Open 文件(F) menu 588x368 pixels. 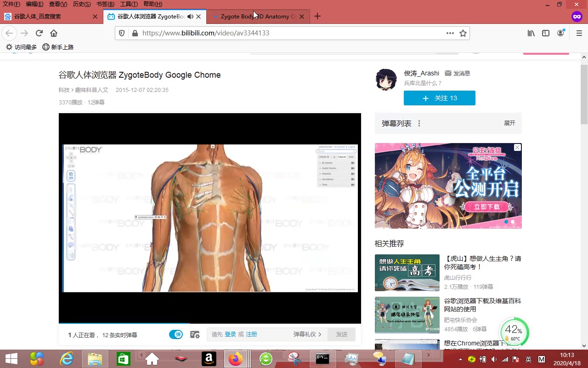click(x=11, y=4)
